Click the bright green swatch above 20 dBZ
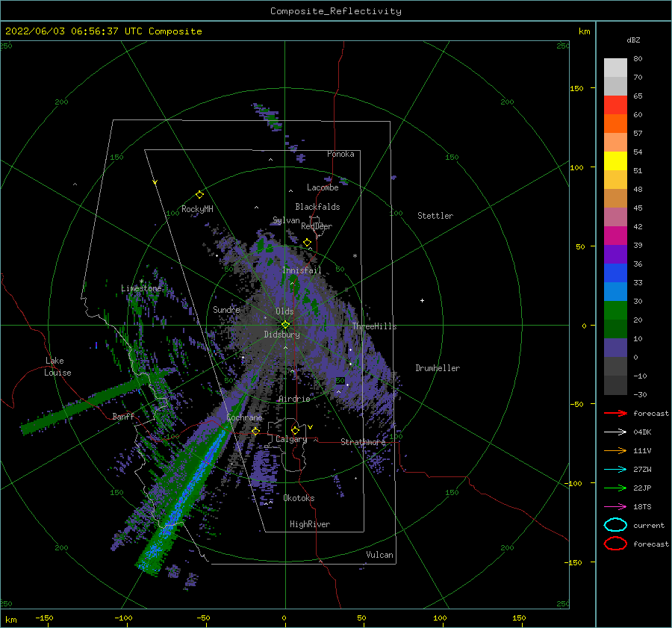 coord(615,310)
